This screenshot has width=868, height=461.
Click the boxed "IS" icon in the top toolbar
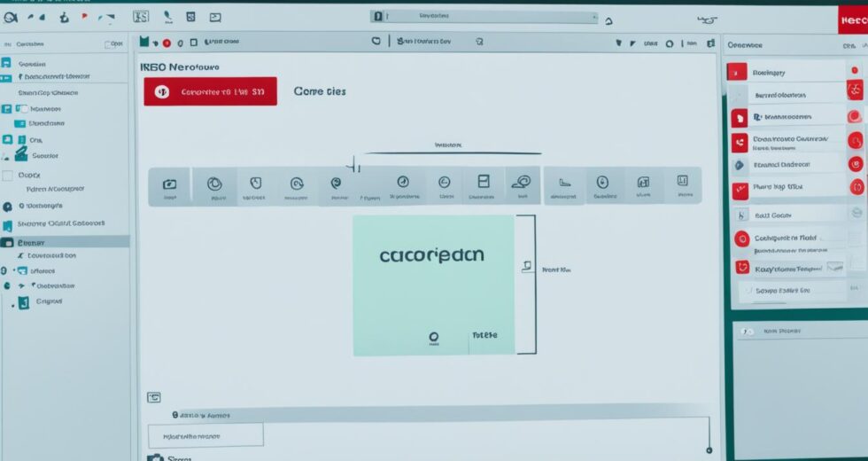click(141, 17)
